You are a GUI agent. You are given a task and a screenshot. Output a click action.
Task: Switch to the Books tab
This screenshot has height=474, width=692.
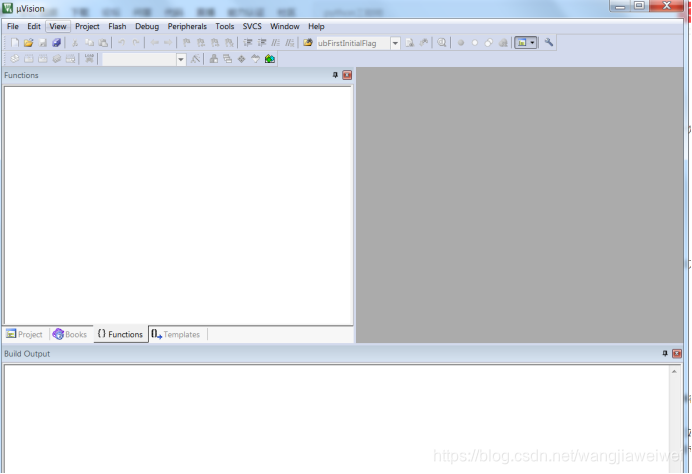coord(70,335)
